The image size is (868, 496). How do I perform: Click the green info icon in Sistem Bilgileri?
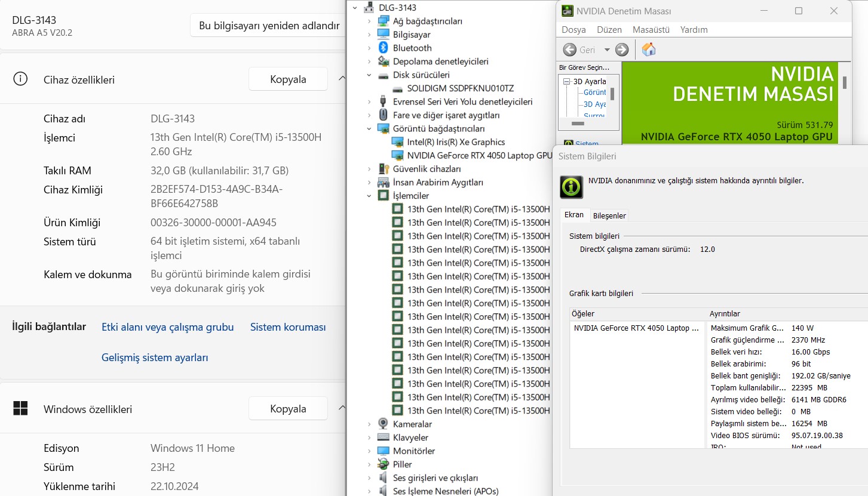[x=571, y=187]
